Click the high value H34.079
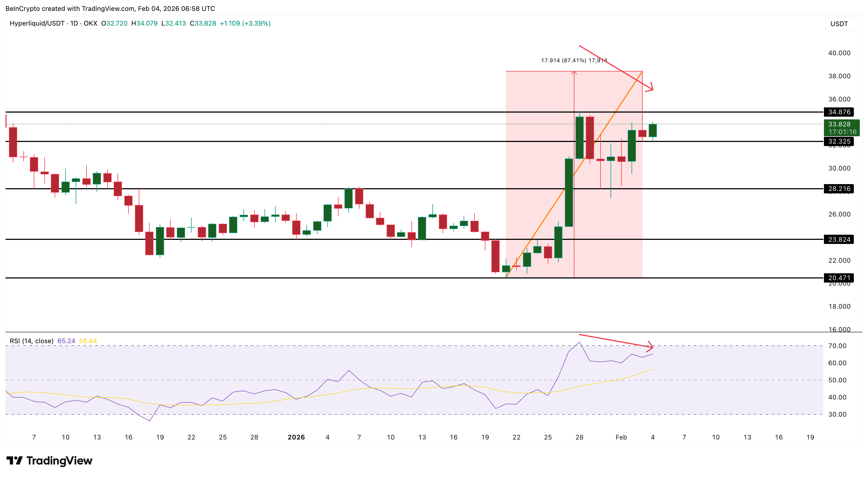Viewport: 868px width, 477px height. pyautogui.click(x=144, y=24)
